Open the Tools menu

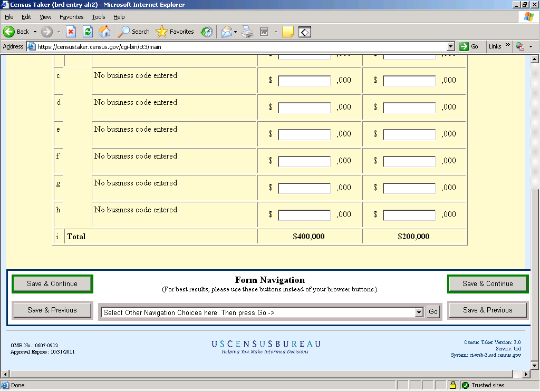pos(99,17)
